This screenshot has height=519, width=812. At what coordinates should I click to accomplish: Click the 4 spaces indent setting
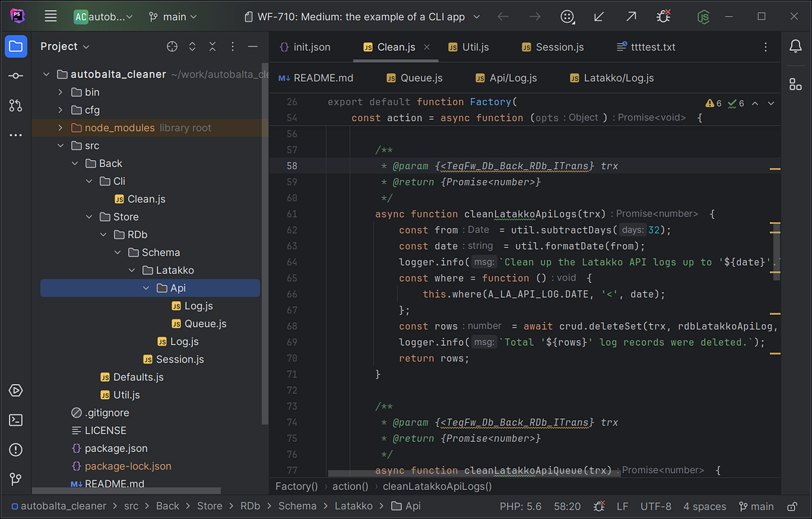point(704,506)
